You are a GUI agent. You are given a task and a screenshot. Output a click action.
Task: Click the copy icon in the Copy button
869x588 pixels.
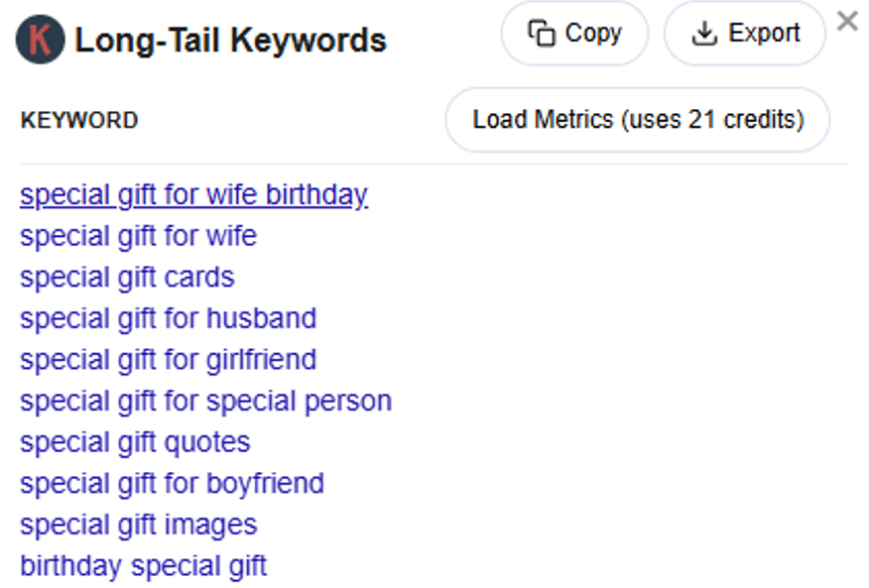tap(542, 34)
